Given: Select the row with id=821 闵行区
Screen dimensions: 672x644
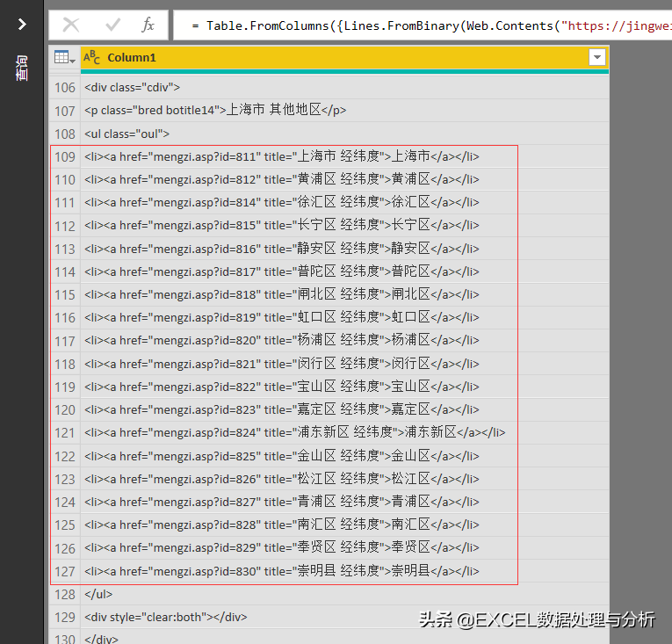Looking at the screenshot, I should pyautogui.click(x=344, y=364).
